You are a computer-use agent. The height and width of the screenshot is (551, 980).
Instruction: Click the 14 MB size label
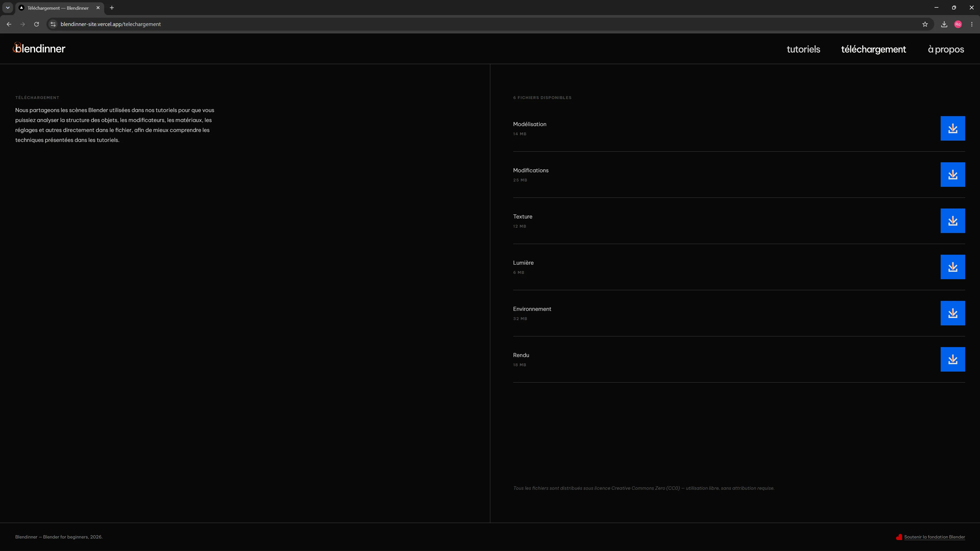pyautogui.click(x=520, y=134)
